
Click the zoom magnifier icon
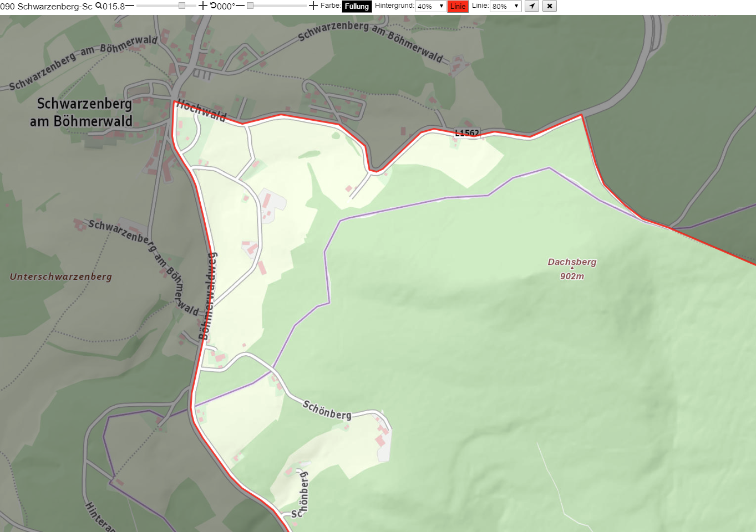point(98,6)
